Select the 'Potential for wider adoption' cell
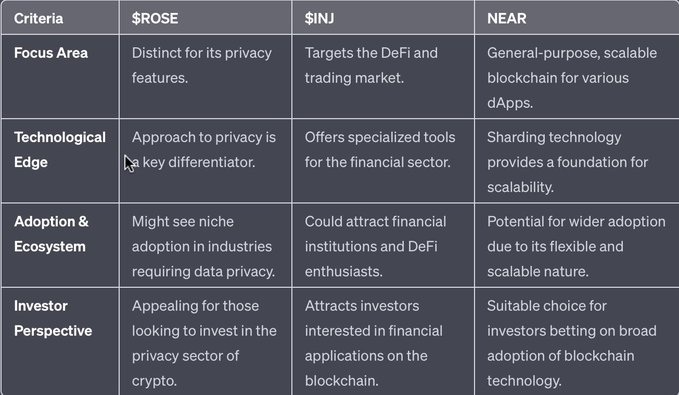This screenshot has width=679, height=395. (x=576, y=246)
